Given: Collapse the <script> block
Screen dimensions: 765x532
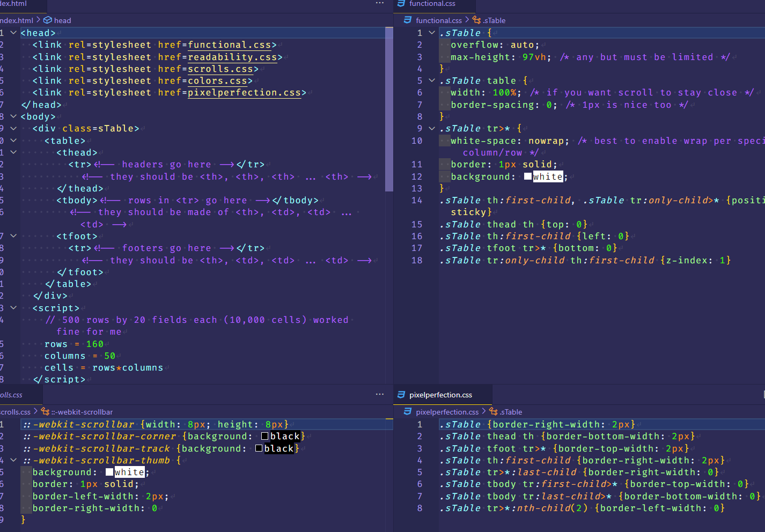Looking at the screenshot, I should pyautogui.click(x=13, y=308).
